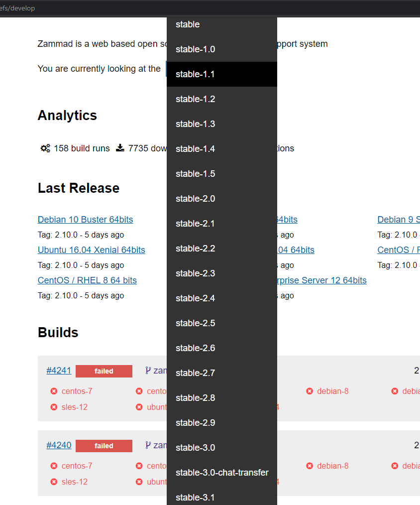
Task: Click the build runs gears icon
Action: [45, 148]
